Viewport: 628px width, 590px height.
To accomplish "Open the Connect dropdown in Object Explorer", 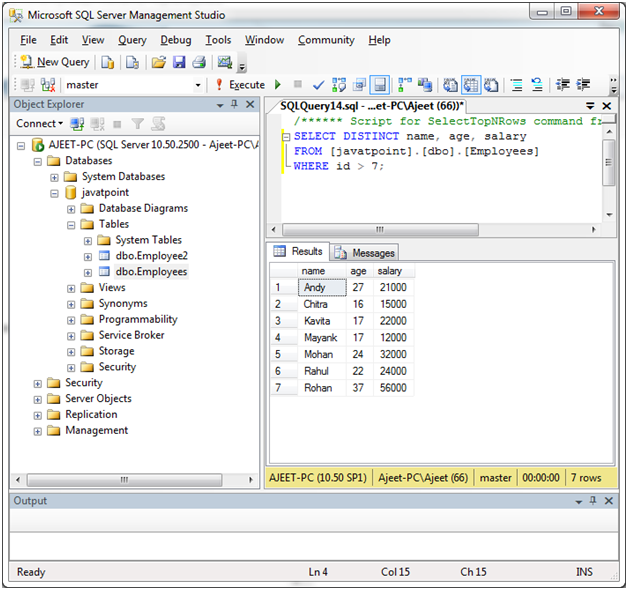I will click(x=39, y=123).
